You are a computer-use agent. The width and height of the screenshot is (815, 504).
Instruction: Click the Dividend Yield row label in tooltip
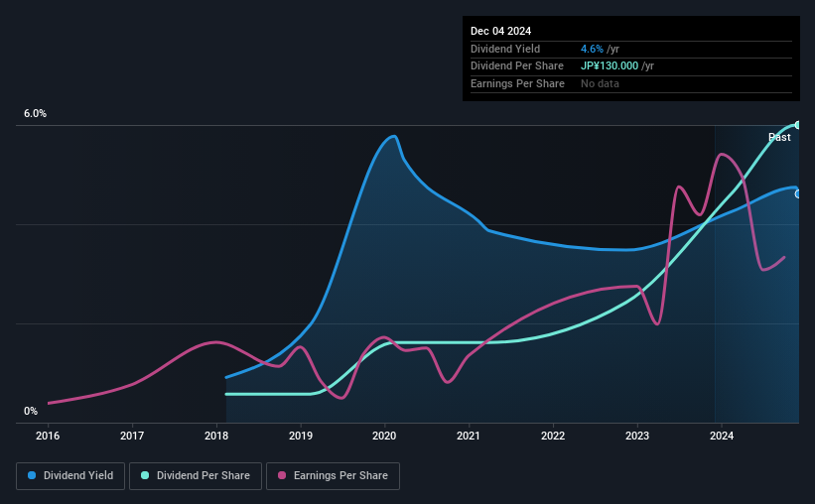coord(505,49)
